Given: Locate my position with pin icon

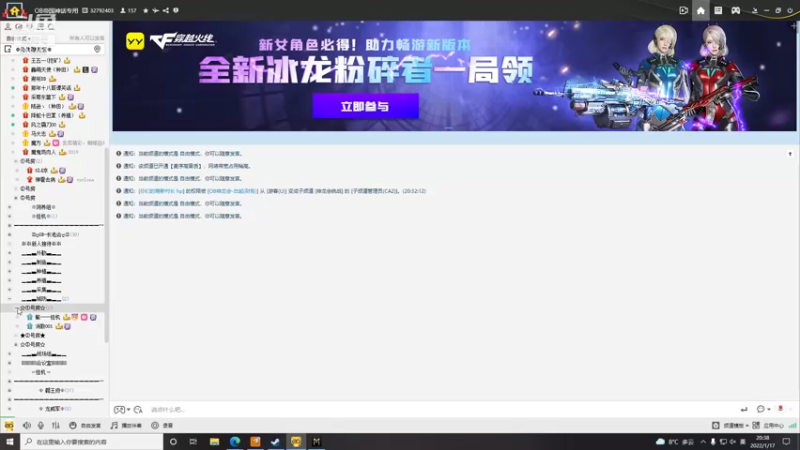Looking at the screenshot, I should [97, 49].
